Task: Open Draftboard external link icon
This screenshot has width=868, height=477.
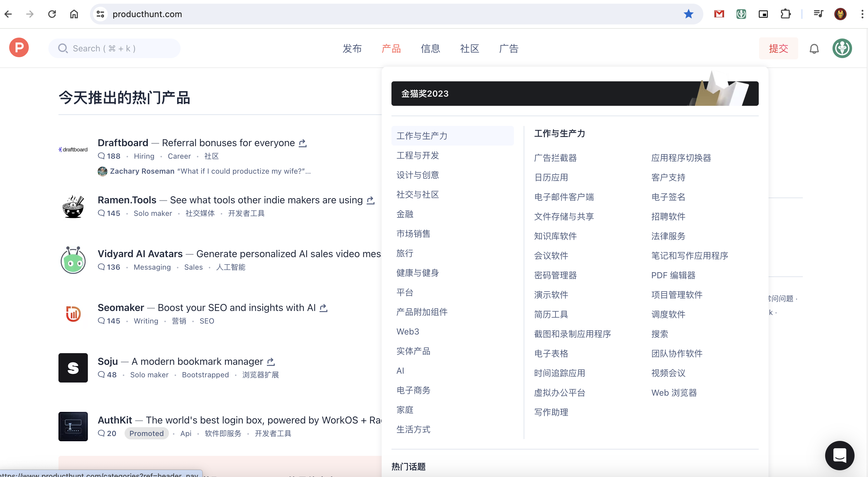Action: tap(303, 143)
